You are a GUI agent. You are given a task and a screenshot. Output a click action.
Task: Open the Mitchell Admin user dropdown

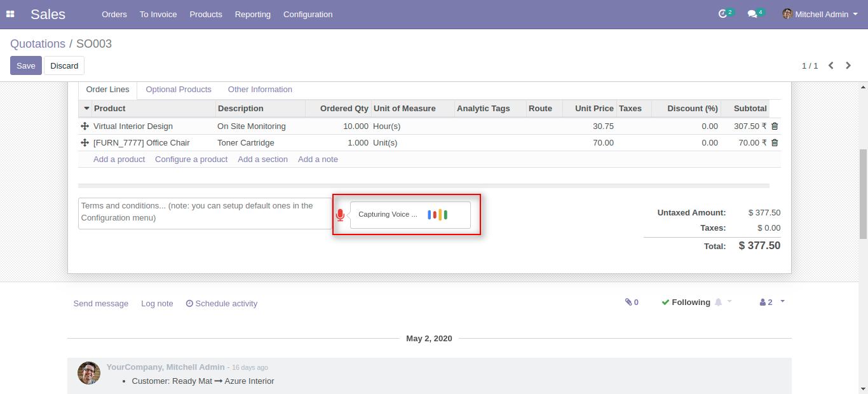pos(820,14)
